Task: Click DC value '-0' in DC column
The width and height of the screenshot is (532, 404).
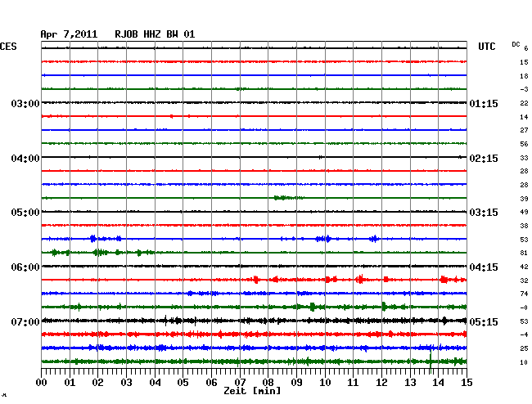Action: click(524, 307)
